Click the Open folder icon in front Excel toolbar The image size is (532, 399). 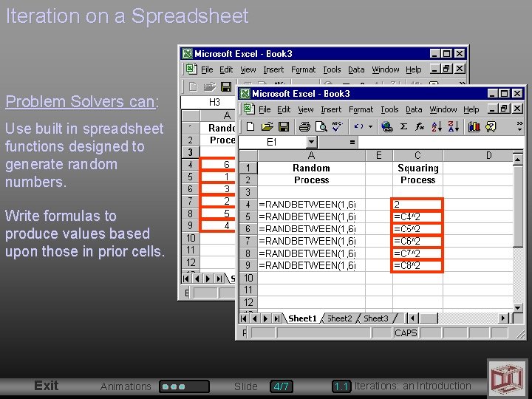267,127
